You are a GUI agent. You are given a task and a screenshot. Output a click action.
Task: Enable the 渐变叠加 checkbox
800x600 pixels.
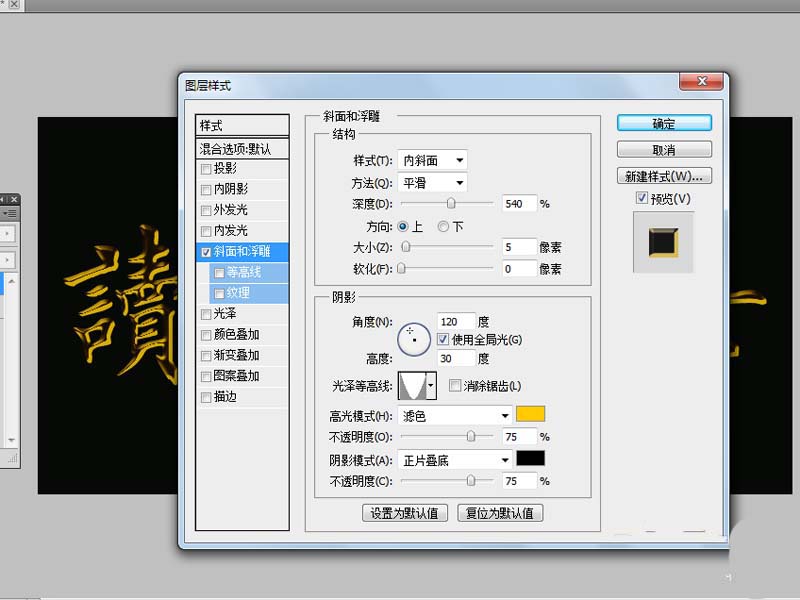pyautogui.click(x=206, y=356)
